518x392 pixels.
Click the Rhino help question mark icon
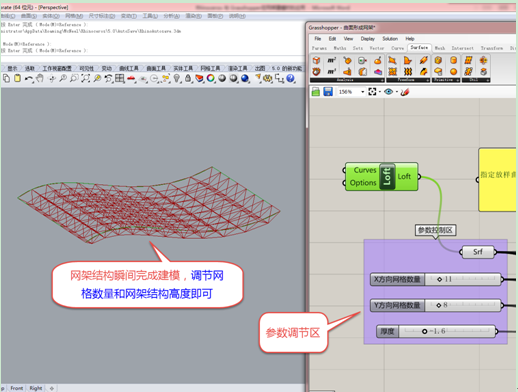pyautogui.click(x=290, y=78)
